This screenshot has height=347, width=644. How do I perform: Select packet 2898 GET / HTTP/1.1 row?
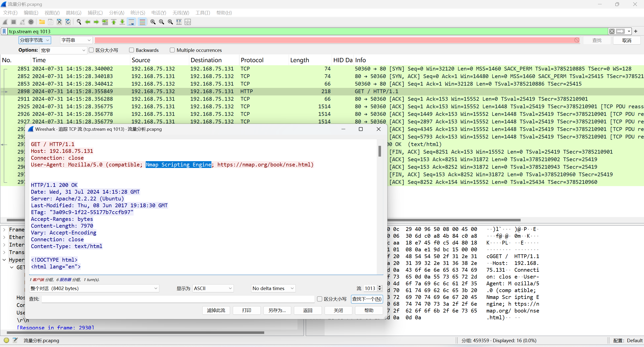(x=322, y=91)
